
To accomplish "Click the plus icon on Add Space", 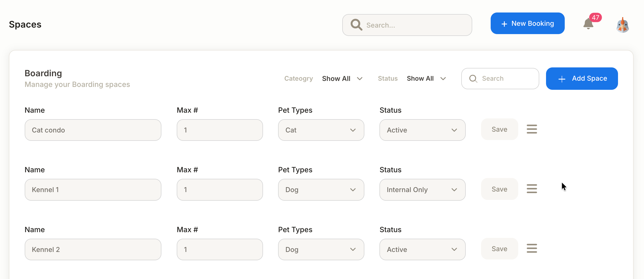I will point(562,79).
